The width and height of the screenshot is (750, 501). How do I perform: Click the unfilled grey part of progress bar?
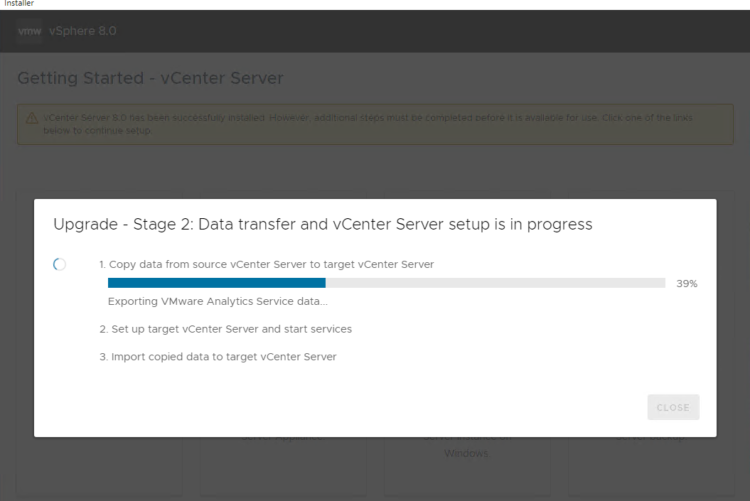(495, 283)
